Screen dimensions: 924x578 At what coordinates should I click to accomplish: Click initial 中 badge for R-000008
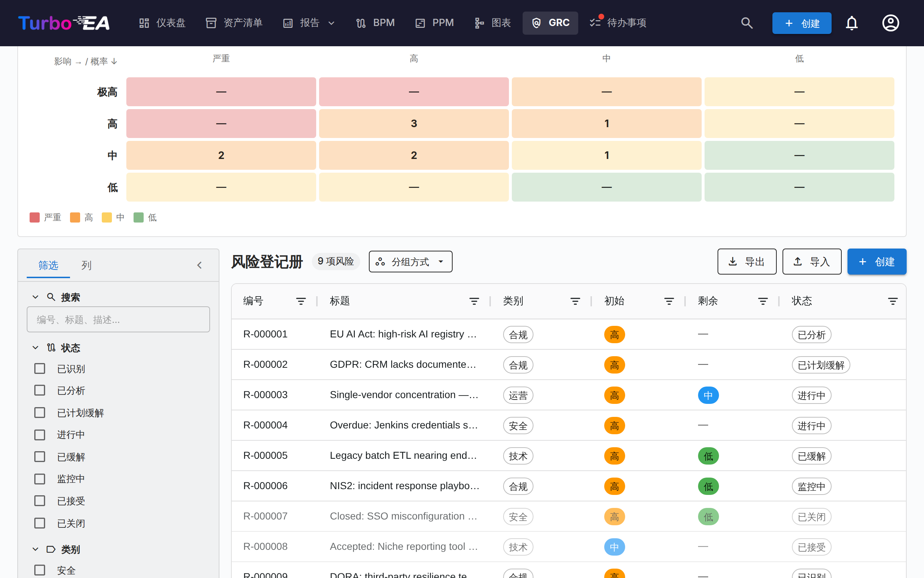click(614, 547)
